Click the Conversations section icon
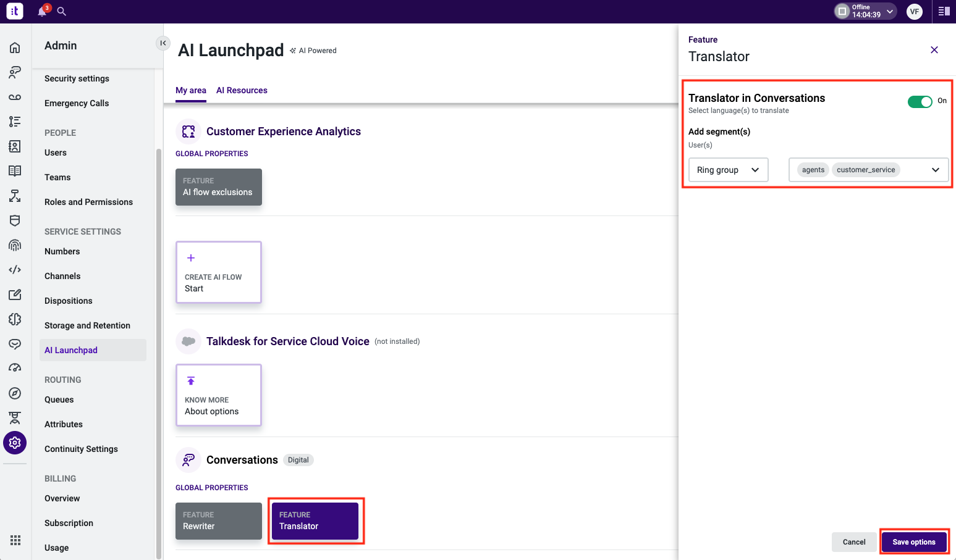The image size is (956, 560). click(188, 460)
